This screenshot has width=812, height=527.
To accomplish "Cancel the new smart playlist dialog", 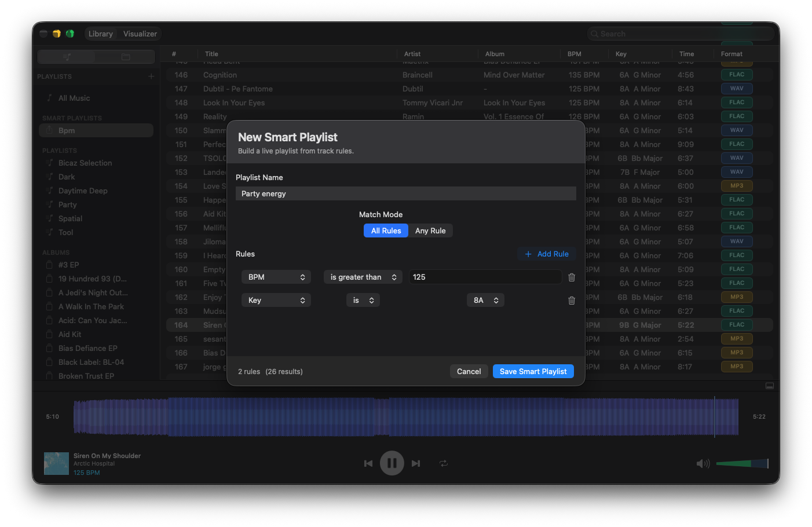I will pos(469,371).
